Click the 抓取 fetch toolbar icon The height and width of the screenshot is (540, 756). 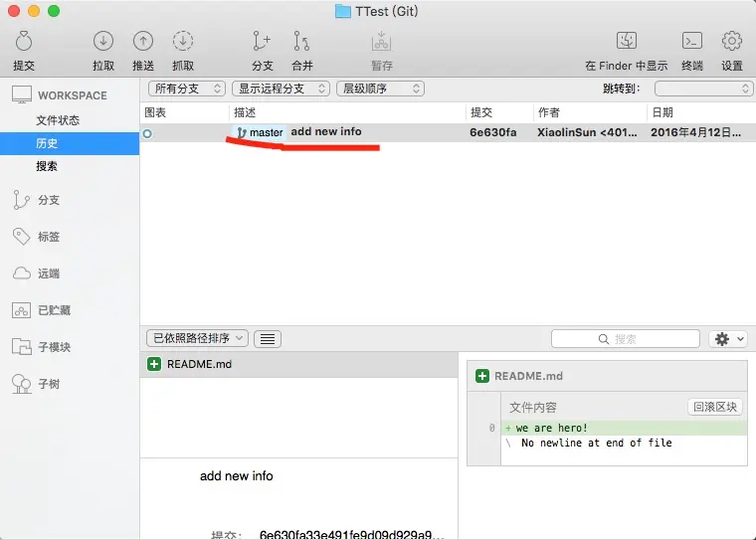click(183, 42)
